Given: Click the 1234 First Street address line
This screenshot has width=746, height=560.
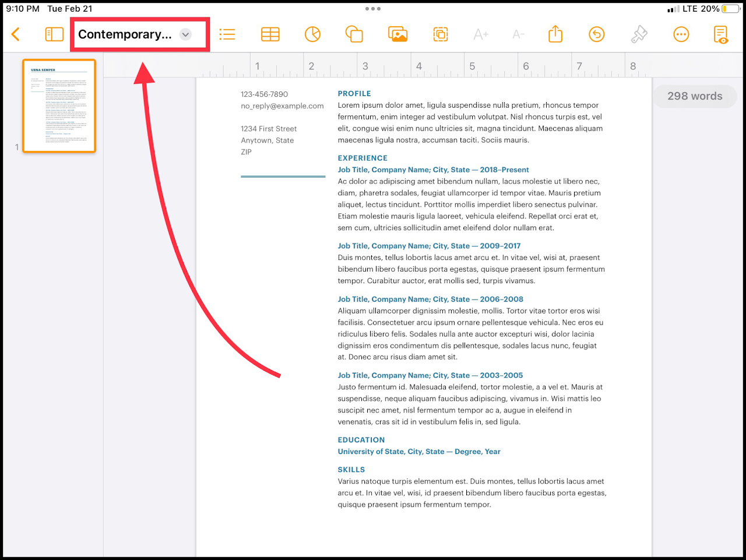Looking at the screenshot, I should click(269, 129).
